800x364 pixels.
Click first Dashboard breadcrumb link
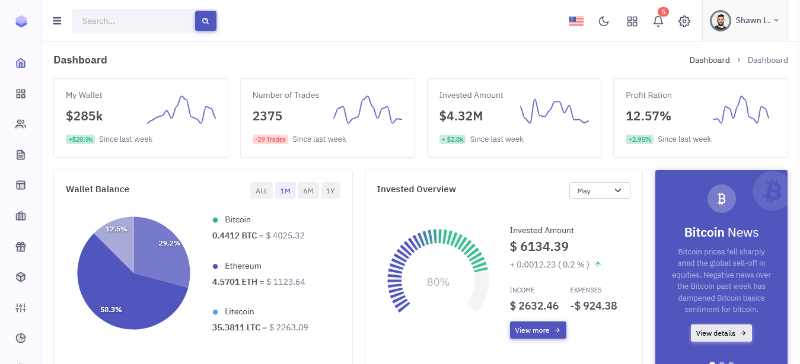(x=709, y=60)
